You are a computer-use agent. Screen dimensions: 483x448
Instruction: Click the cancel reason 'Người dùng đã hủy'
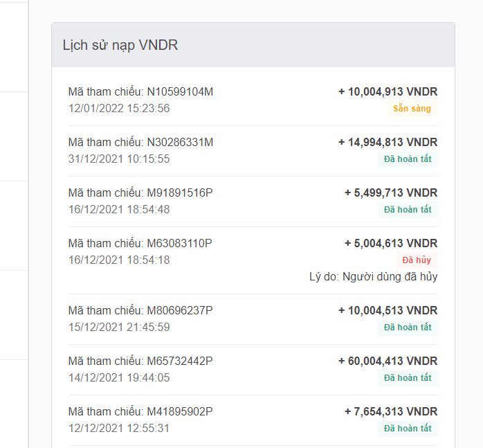tap(390, 276)
